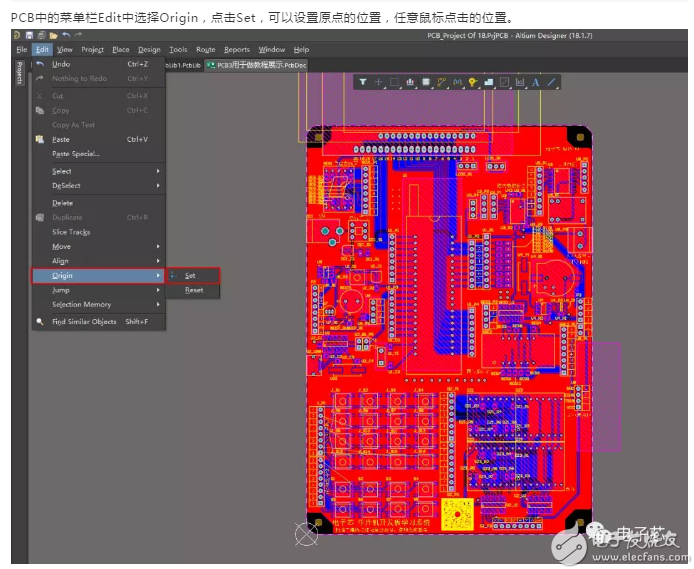Pick the dashed rectangle selection tool
This screenshot has width=694, height=569.
(394, 82)
